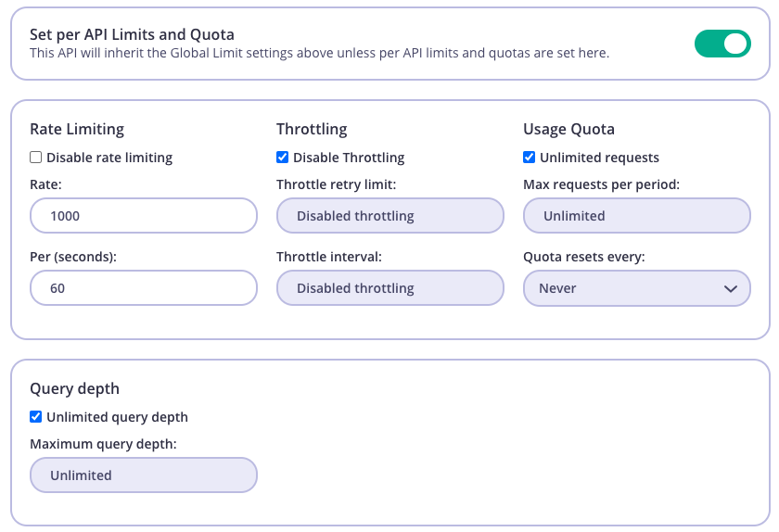Click the "Unlimited requests" label text
Viewport: 779px width, 532px height.
(x=599, y=158)
